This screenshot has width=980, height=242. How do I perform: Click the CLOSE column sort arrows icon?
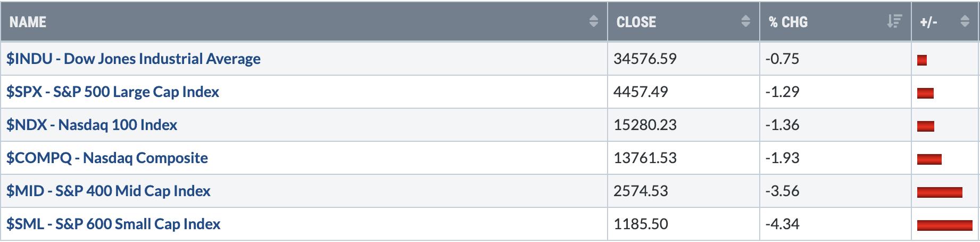pyautogui.click(x=745, y=22)
